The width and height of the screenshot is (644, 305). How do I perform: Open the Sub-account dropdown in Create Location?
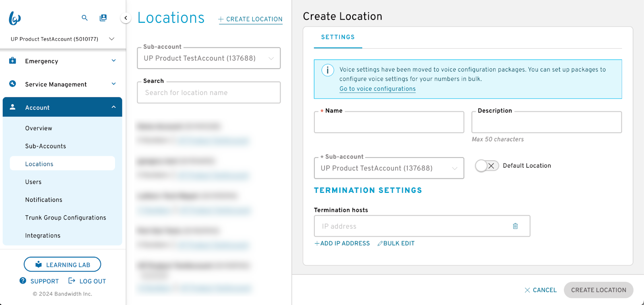[x=389, y=168]
